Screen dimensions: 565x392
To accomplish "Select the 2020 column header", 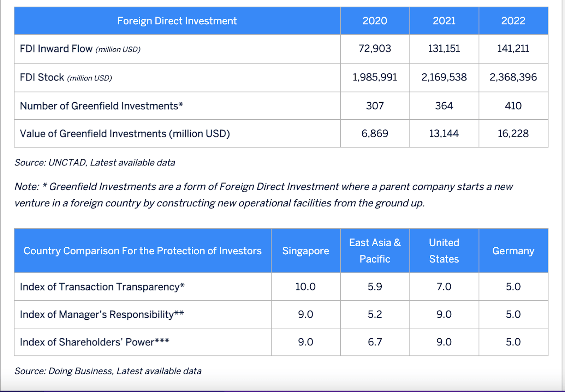I will (375, 21).
